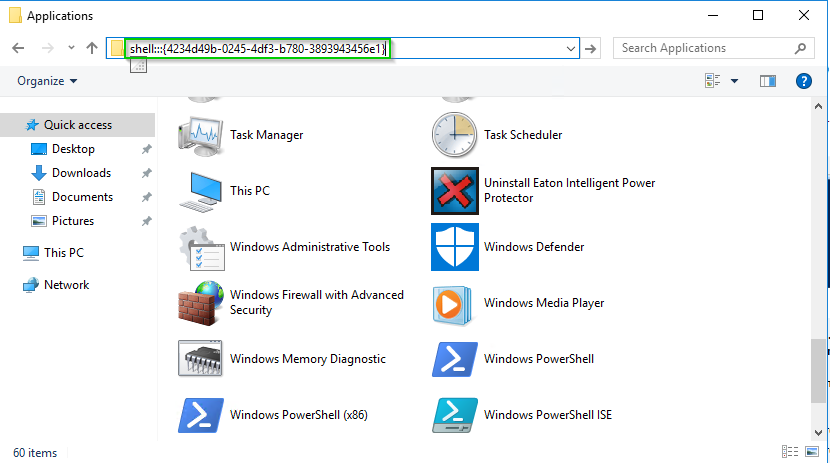Screen dimensions: 830x463
Task: Open Task Scheduler clock icon
Action: tap(455, 135)
